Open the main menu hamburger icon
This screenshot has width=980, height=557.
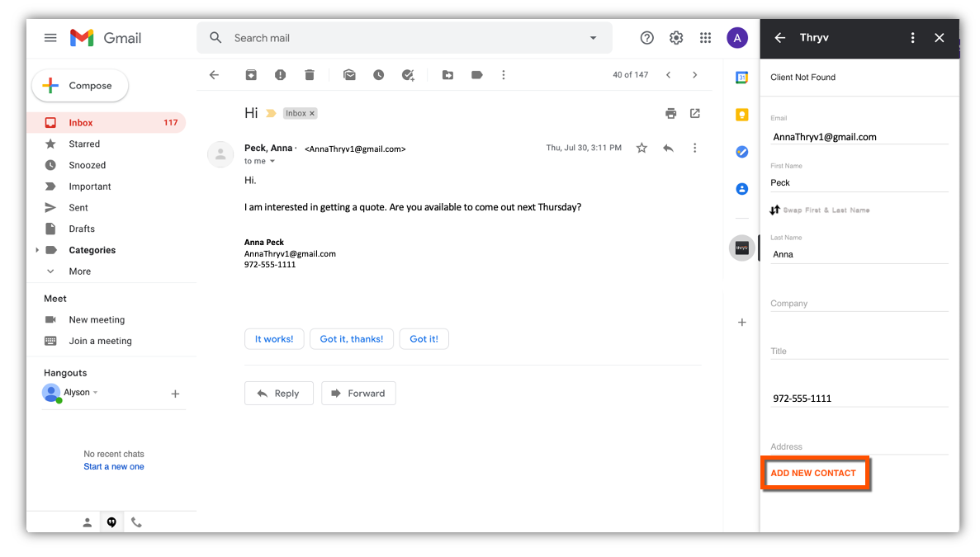pos(50,38)
